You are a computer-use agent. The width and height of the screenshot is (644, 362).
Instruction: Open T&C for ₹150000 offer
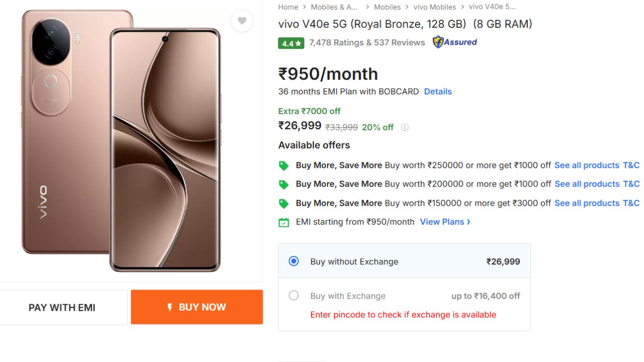[x=631, y=203]
